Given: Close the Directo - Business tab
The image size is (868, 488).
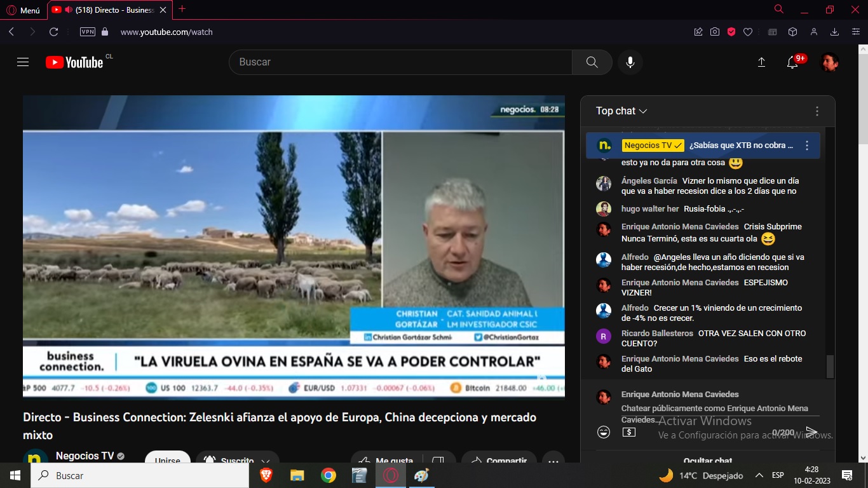Looking at the screenshot, I should point(163,10).
